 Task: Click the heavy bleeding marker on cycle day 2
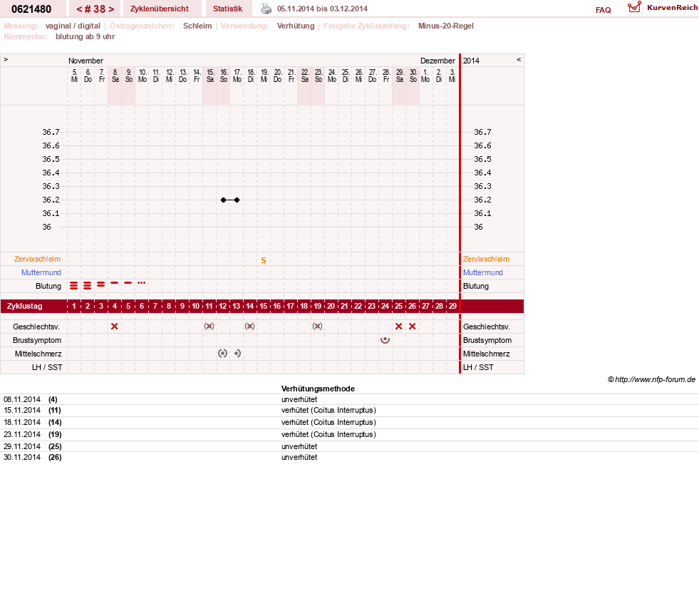(x=88, y=285)
